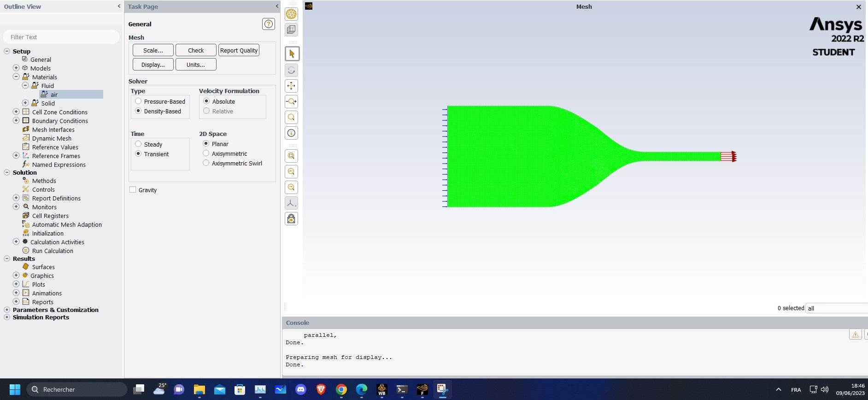Click the probe info tool icon
Screen dimensions: 868x400
tap(291, 133)
